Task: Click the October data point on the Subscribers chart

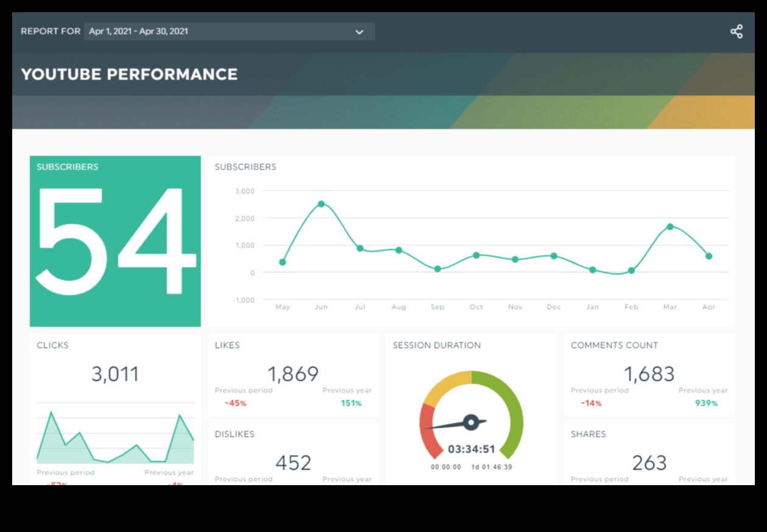Action: [x=476, y=255]
